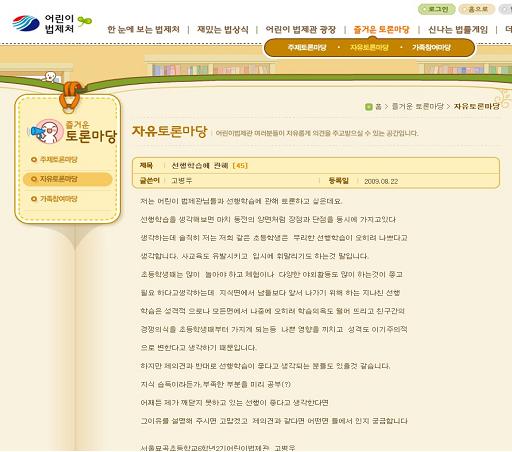Screen dimensions: 512x452
Task: Click the green home icon in breadcrumb
Action: click(369, 107)
